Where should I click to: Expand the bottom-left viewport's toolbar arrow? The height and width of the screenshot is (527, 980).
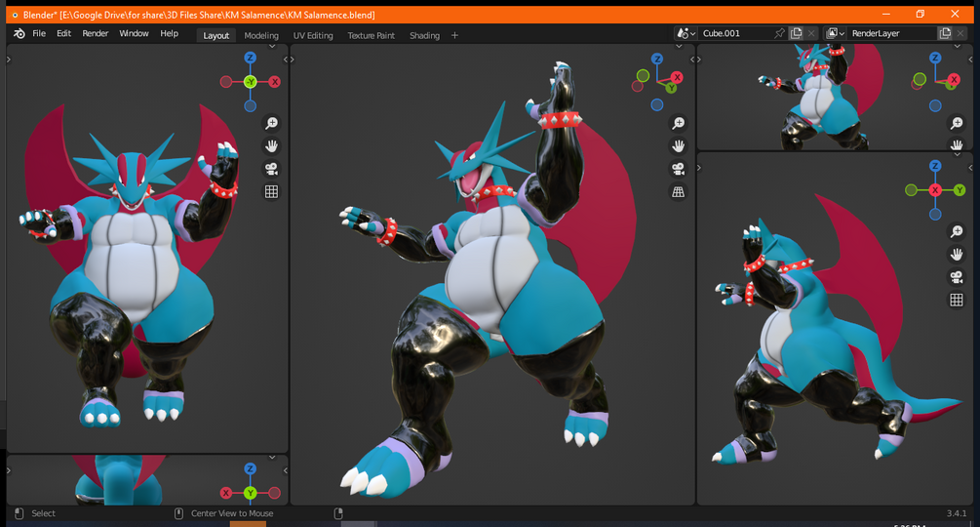(x=9, y=470)
